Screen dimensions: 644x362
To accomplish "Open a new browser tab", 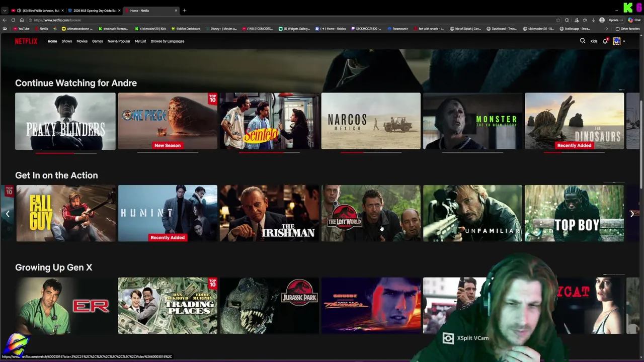I will coord(184,10).
